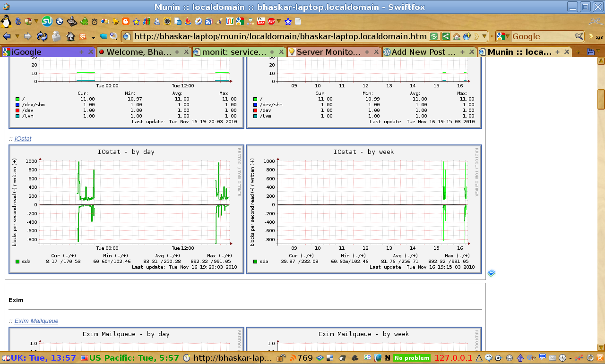Open the back history dropdown arrow
The height and width of the screenshot is (364, 605).
click(x=17, y=36)
